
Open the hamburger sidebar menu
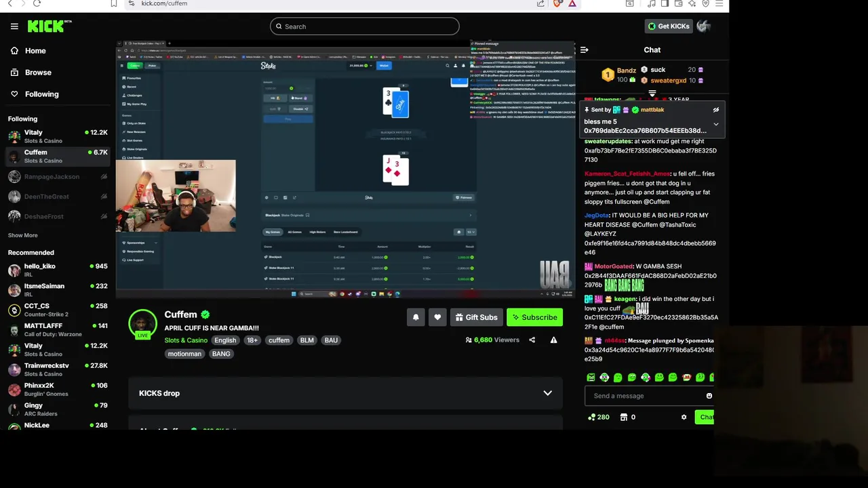14,26
